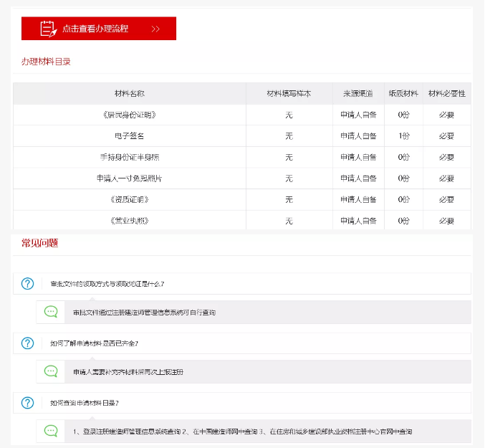Click question mark icon beside 如何查询申请材料目录
485x448 pixels.
coord(27,403)
